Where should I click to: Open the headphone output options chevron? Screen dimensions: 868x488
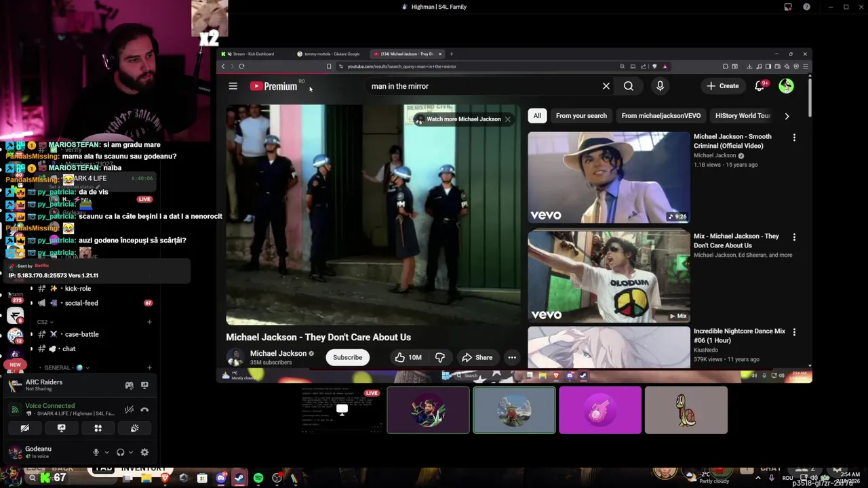[130, 452]
